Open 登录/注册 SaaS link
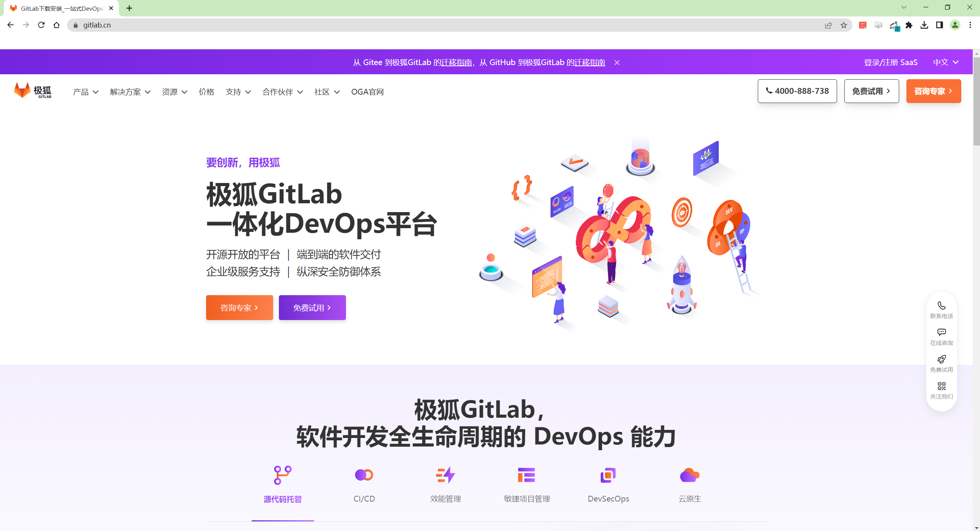 pos(891,62)
